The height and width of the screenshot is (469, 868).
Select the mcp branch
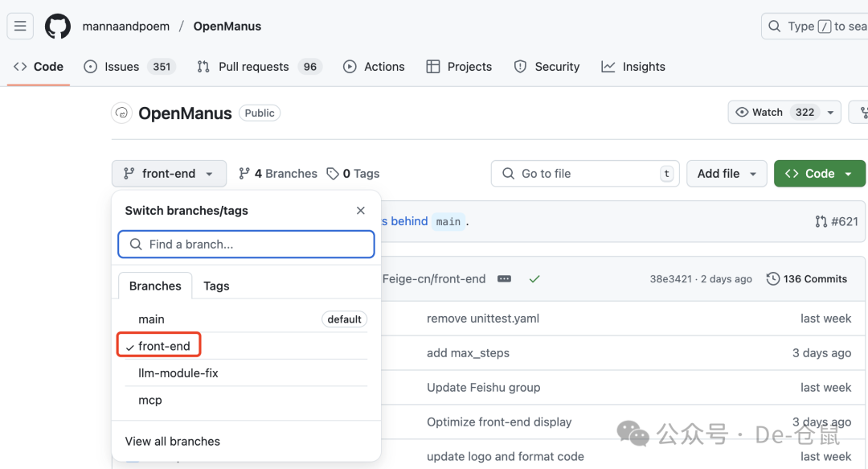247,401
